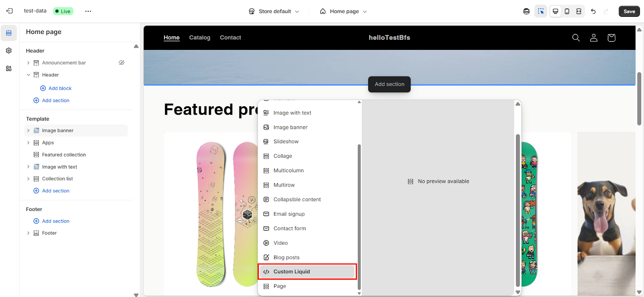Click the exit editor back icon
644x297 pixels.
(x=10, y=11)
